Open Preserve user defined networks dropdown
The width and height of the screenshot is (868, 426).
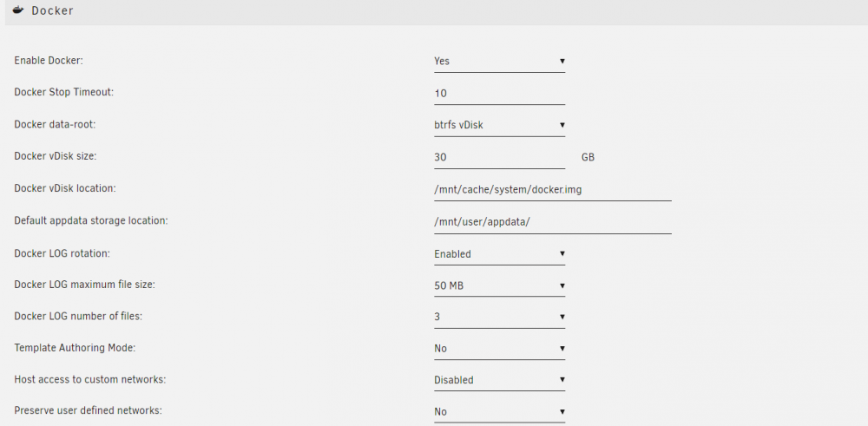click(x=499, y=412)
